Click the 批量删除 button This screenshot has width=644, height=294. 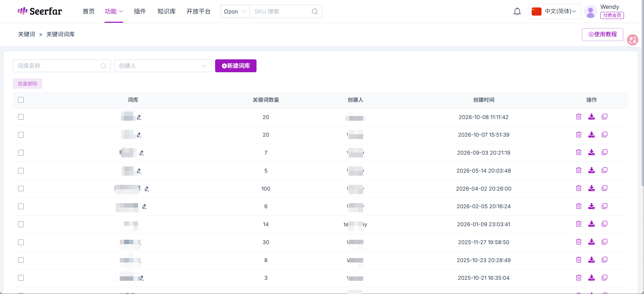(27, 84)
